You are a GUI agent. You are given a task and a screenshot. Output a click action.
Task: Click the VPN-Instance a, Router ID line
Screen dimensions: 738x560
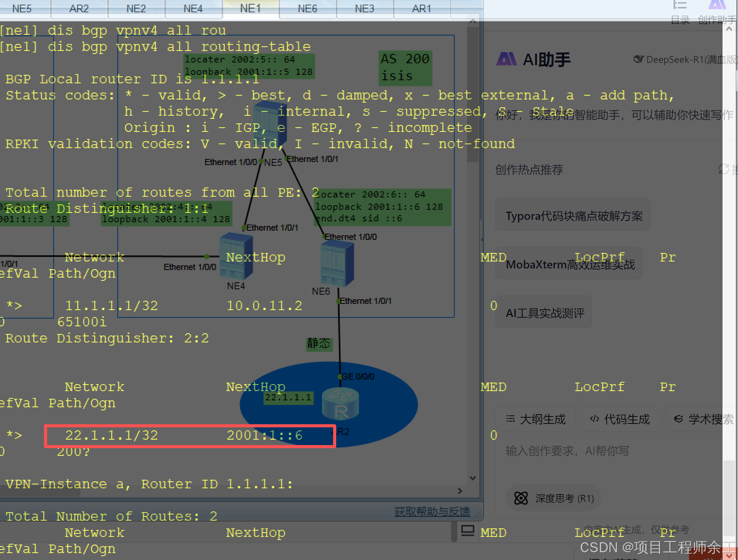[149, 484]
